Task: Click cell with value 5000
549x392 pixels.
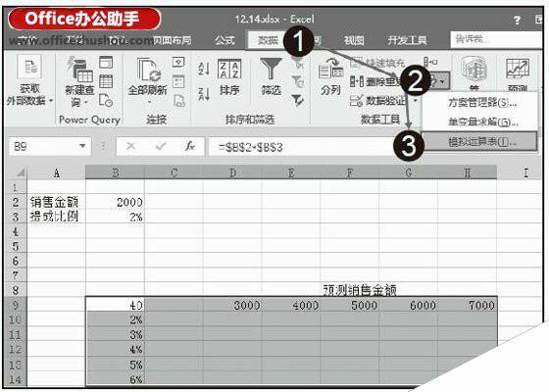Action: [x=350, y=305]
